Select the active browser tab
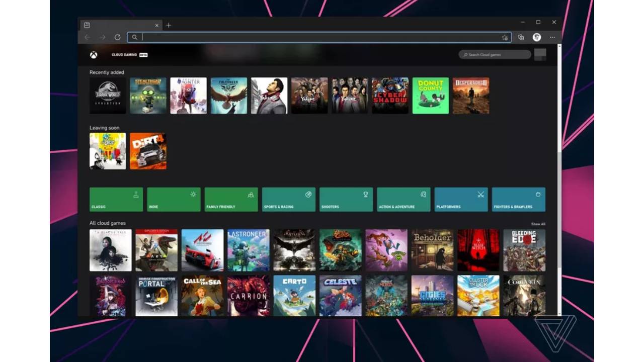644x362 pixels. click(x=121, y=25)
